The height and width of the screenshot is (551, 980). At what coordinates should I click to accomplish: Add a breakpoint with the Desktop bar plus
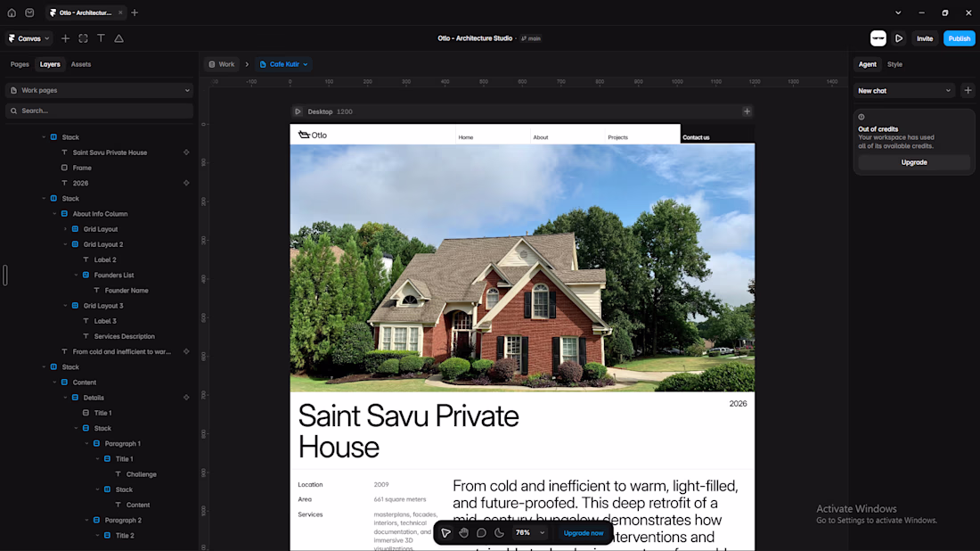point(747,111)
